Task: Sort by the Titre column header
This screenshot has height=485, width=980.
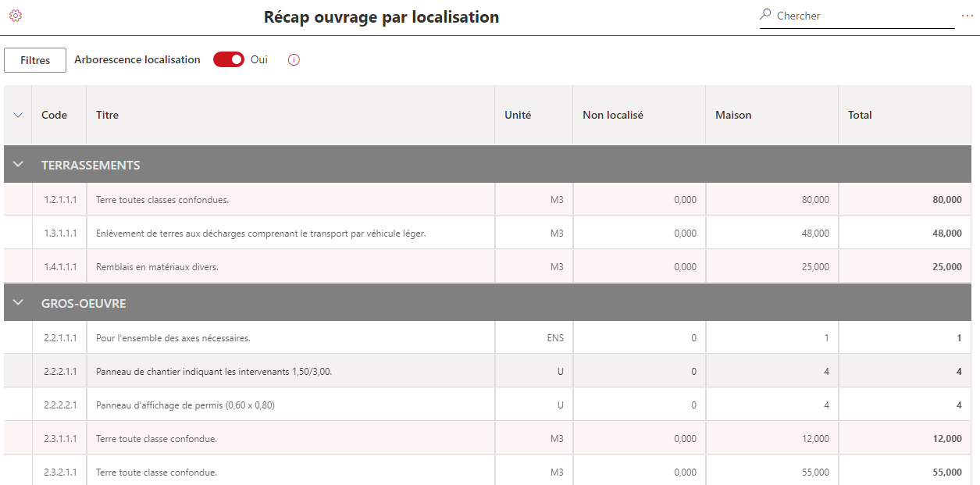Action: coord(107,115)
